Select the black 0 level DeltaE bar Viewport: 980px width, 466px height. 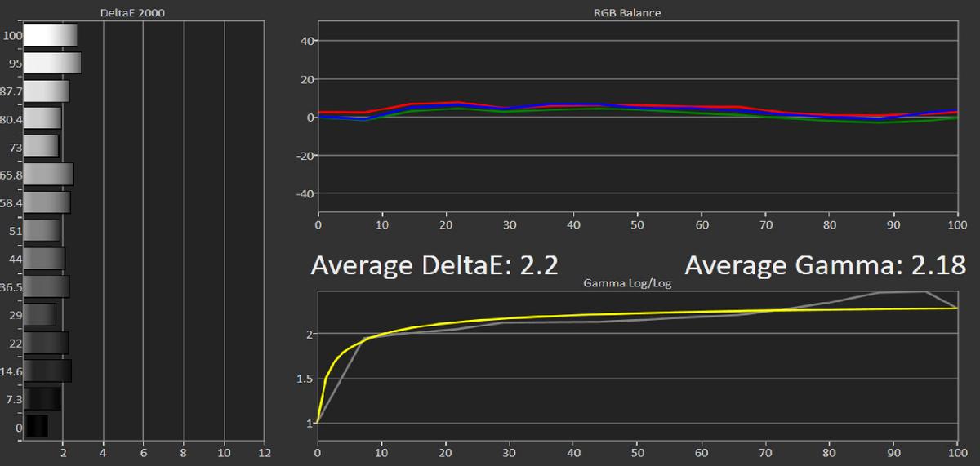click(36, 426)
